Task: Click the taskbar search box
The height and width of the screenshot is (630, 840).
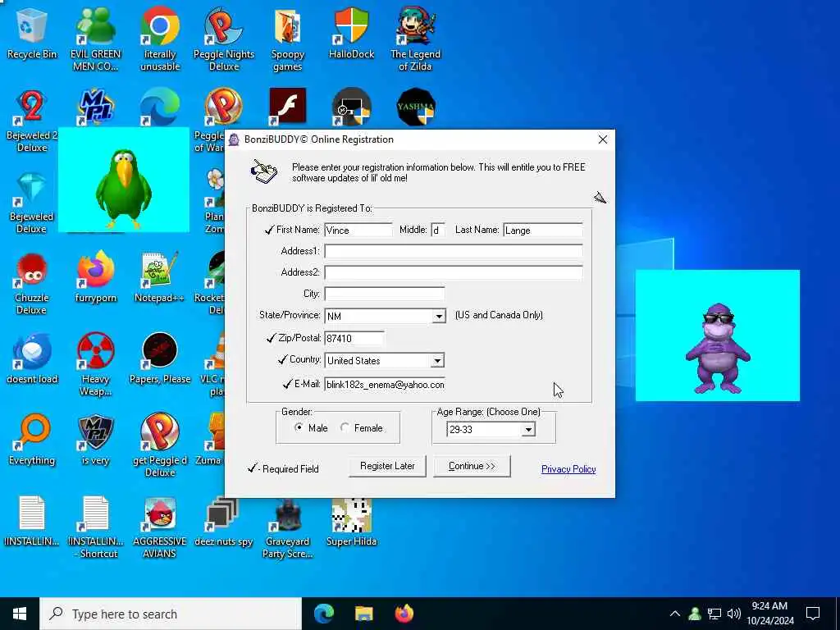Action: coord(171,614)
